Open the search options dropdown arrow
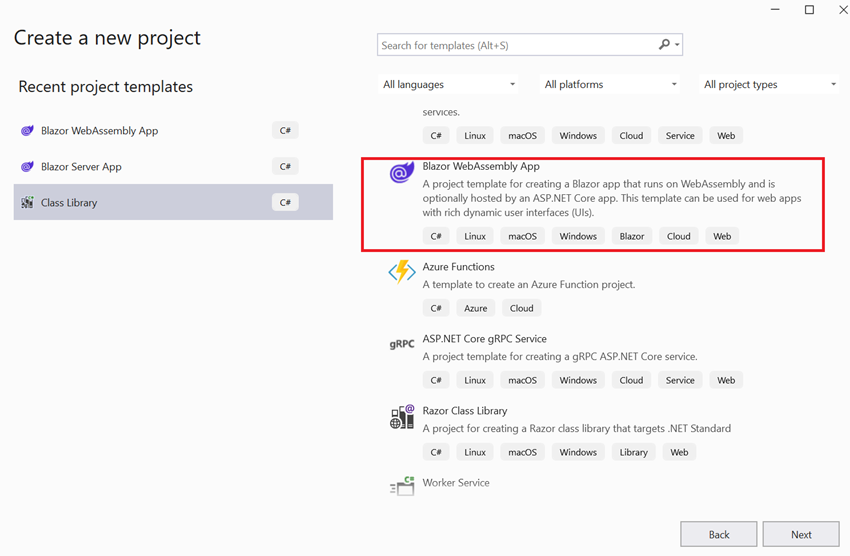This screenshot has height=556, width=850. (677, 45)
